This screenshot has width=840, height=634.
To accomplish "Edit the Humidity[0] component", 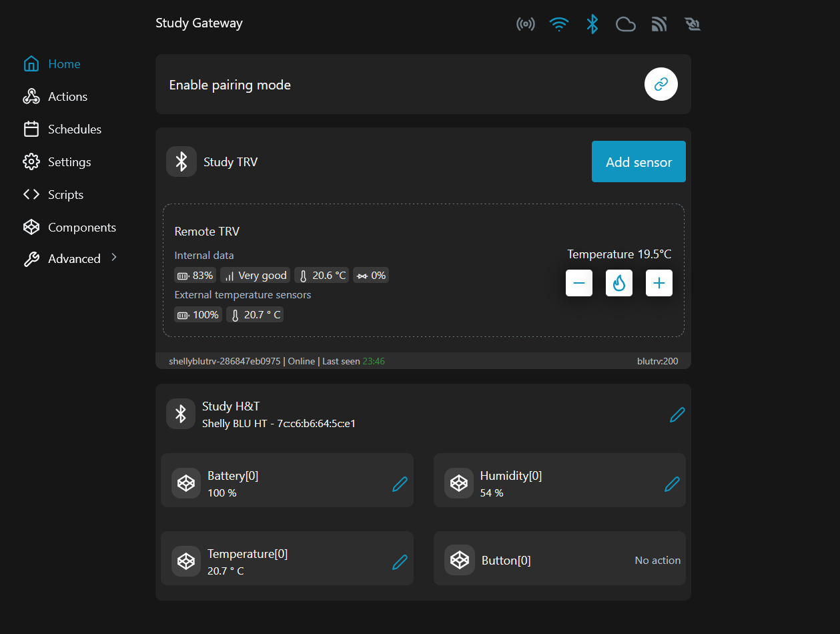I will [x=672, y=484].
